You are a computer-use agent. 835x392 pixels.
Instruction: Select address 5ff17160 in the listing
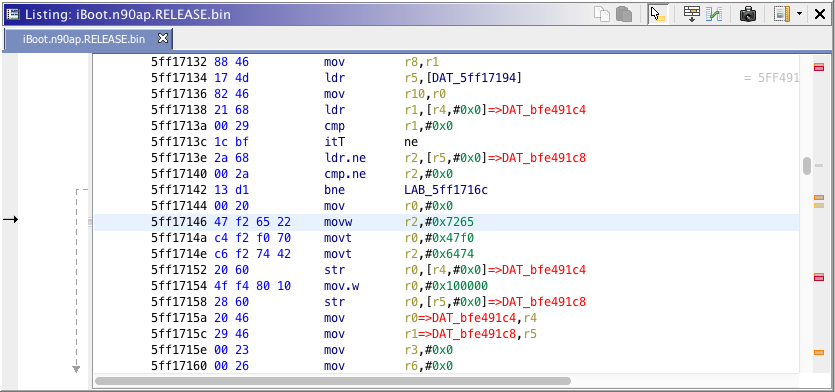click(x=179, y=366)
